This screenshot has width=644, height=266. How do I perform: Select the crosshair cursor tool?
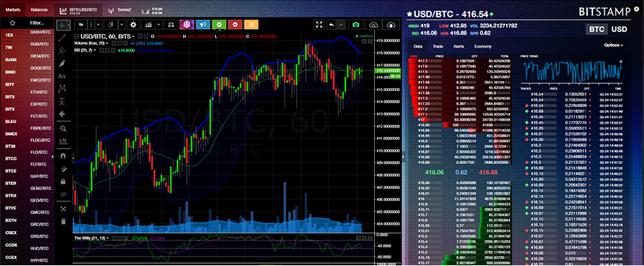point(63,25)
